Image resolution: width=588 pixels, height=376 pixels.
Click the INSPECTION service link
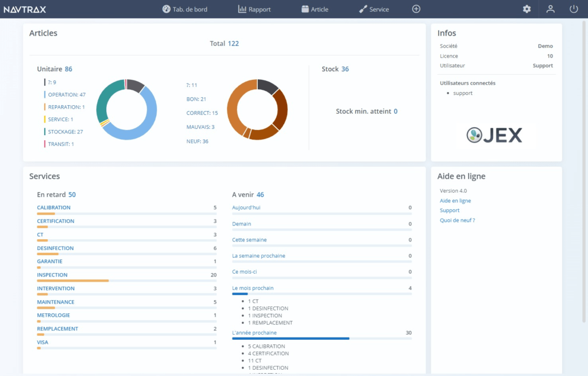pos(52,275)
